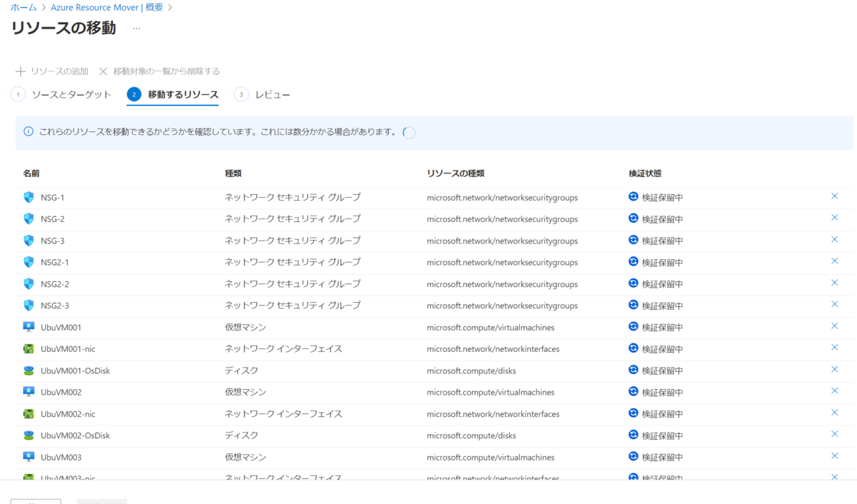This screenshot has height=504, width=857.
Task: Click the info icon in the banner
Action: [x=29, y=131]
